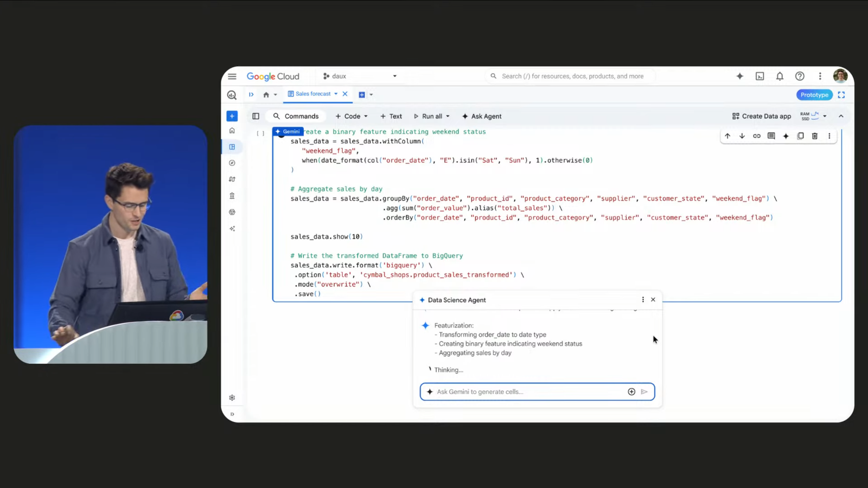868x488 pixels.
Task: Toggle fullscreen mode next to Prototype
Action: pyautogui.click(x=841, y=95)
